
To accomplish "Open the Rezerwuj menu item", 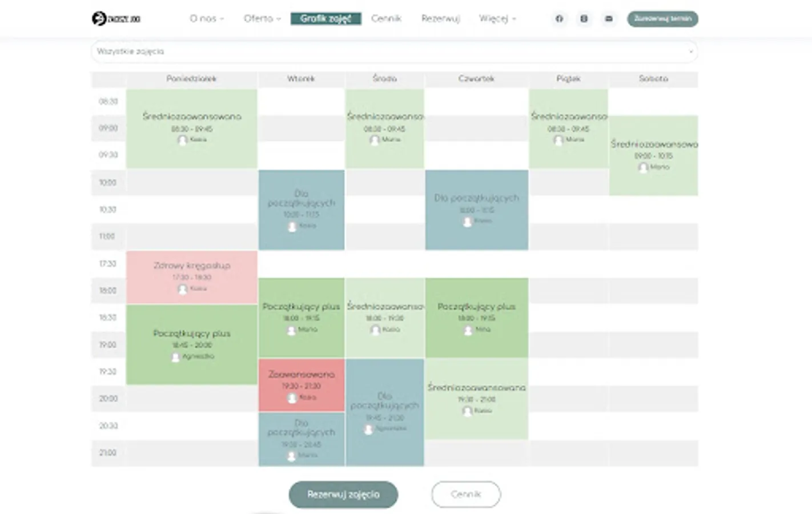I will (440, 19).
